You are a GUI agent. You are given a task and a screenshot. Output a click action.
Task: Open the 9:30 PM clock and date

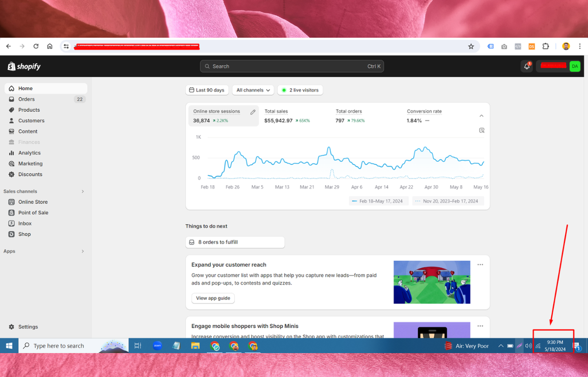coord(555,346)
